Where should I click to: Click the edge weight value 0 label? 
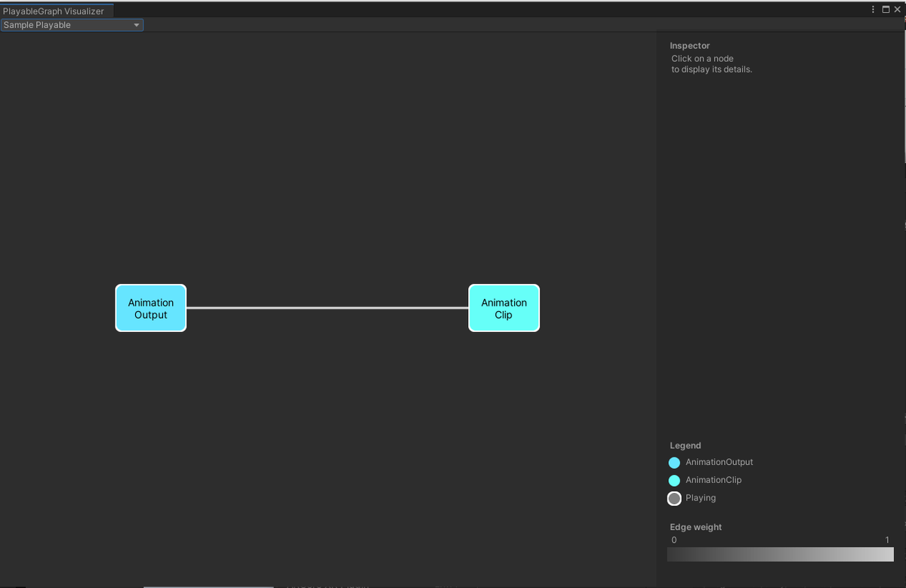pyautogui.click(x=674, y=540)
